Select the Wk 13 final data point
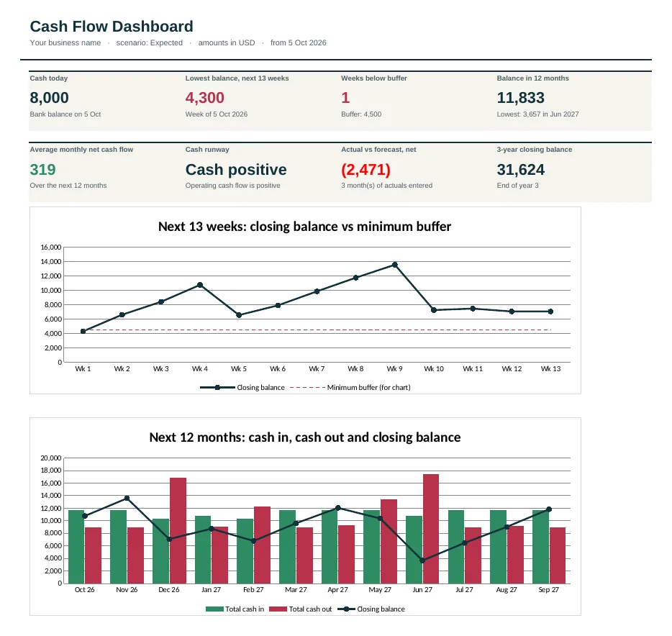The height and width of the screenshot is (636, 672). coord(550,312)
